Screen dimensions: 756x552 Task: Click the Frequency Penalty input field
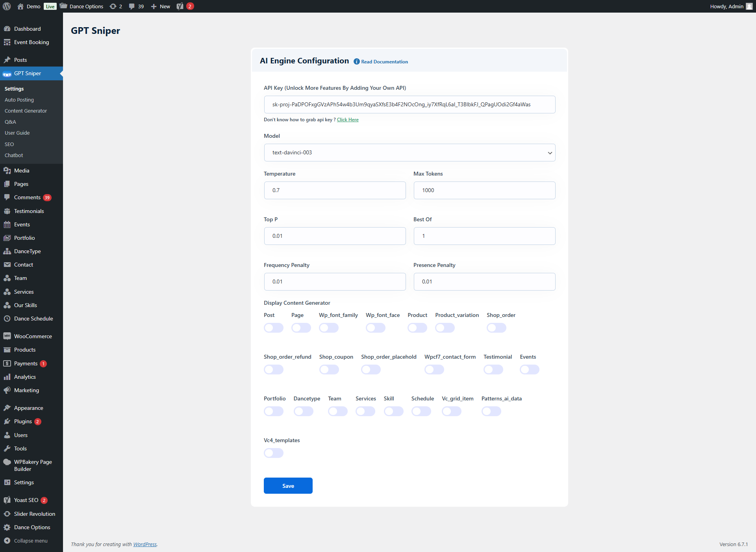pyautogui.click(x=335, y=282)
